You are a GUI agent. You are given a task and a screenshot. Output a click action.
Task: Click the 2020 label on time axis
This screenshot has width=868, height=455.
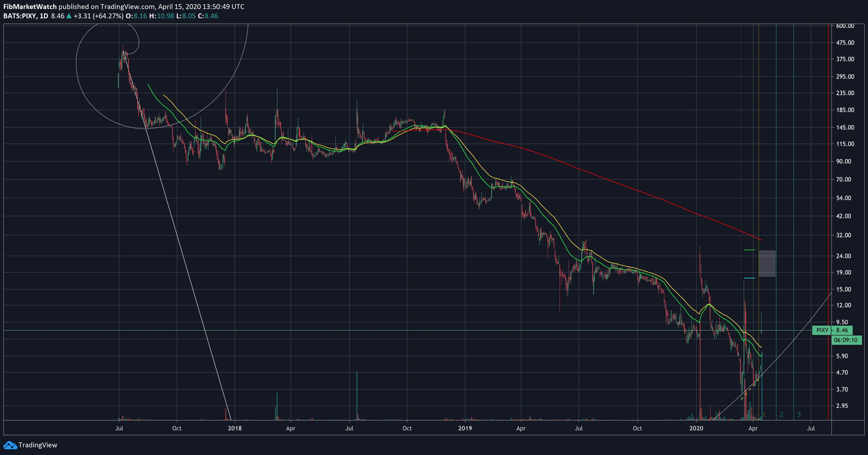pyautogui.click(x=696, y=428)
